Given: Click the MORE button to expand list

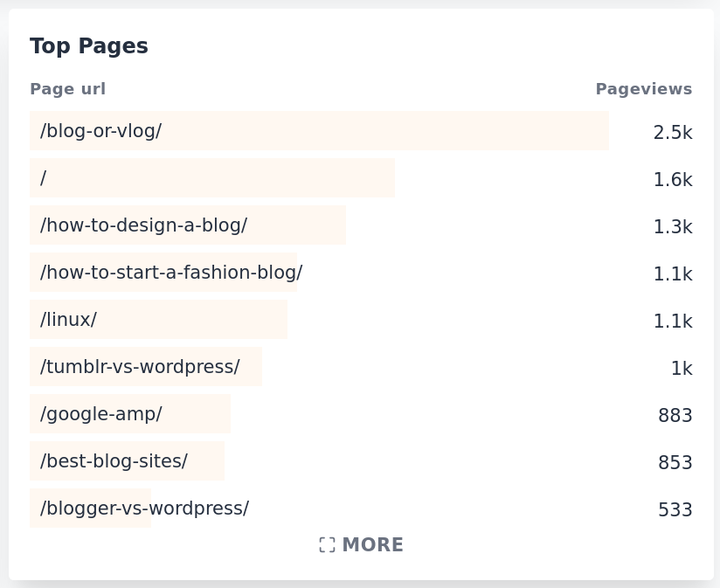Looking at the screenshot, I should 373,544.
